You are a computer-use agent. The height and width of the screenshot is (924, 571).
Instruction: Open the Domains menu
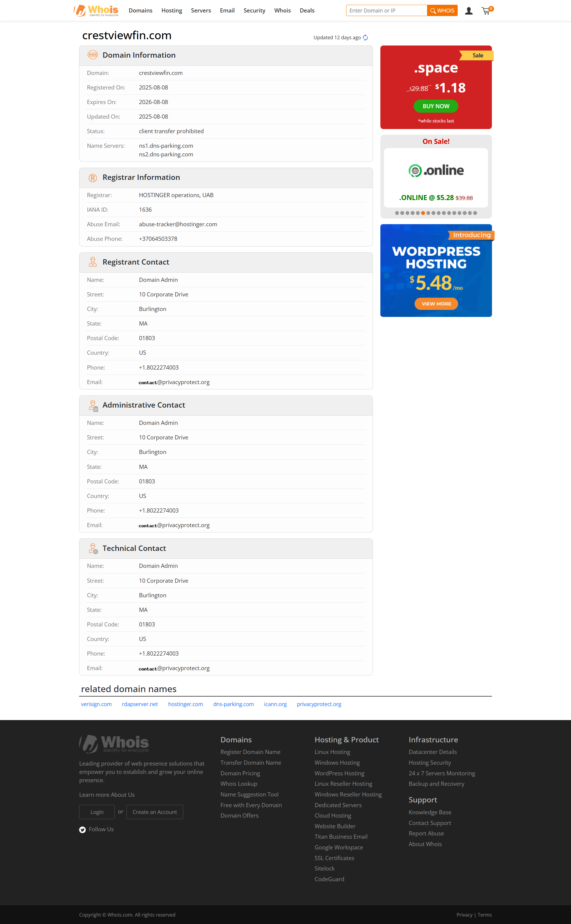tap(140, 11)
